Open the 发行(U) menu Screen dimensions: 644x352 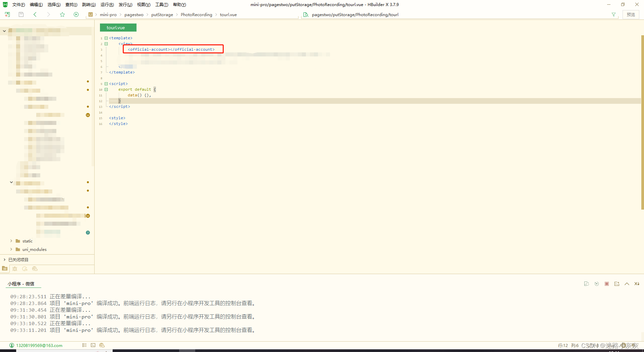(x=125, y=5)
